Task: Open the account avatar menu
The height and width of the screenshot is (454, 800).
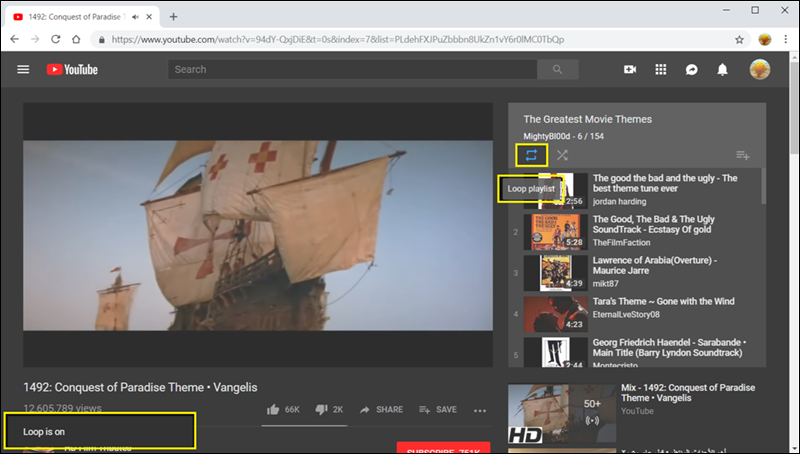Action: (760, 69)
